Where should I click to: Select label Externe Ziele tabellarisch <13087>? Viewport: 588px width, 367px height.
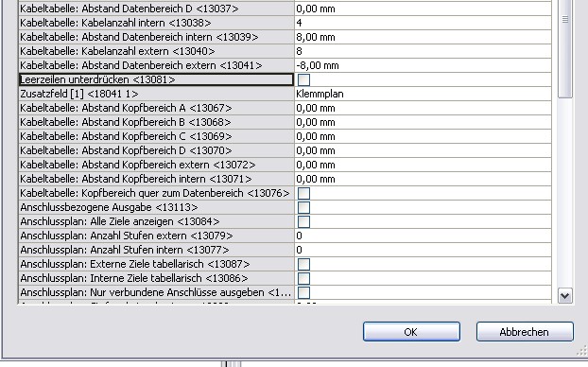pyautogui.click(x=156, y=264)
